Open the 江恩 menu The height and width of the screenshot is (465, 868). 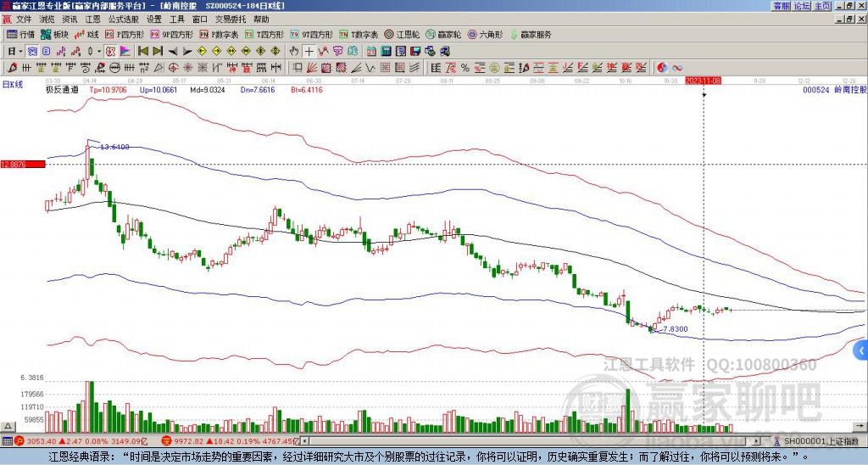92,20
